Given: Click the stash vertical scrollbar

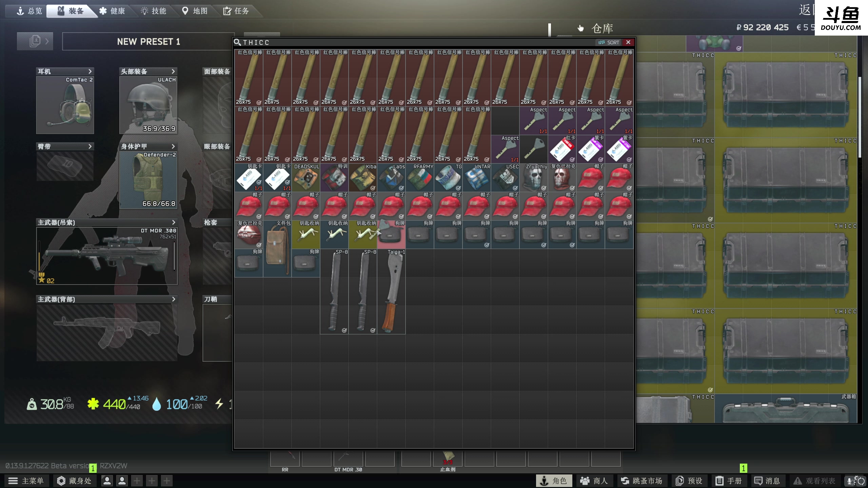Looking at the screenshot, I should (x=860, y=117).
